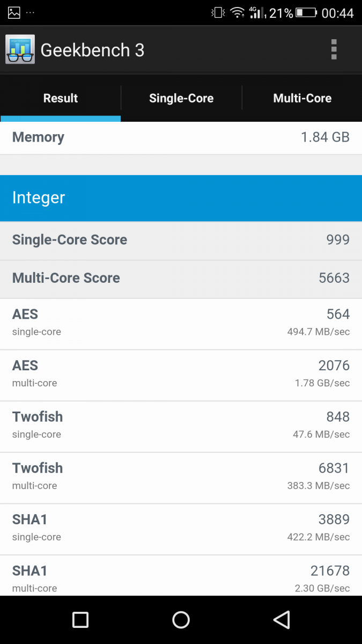The image size is (362, 644).
Task: Open recent apps with the square button
Action: tap(80, 620)
